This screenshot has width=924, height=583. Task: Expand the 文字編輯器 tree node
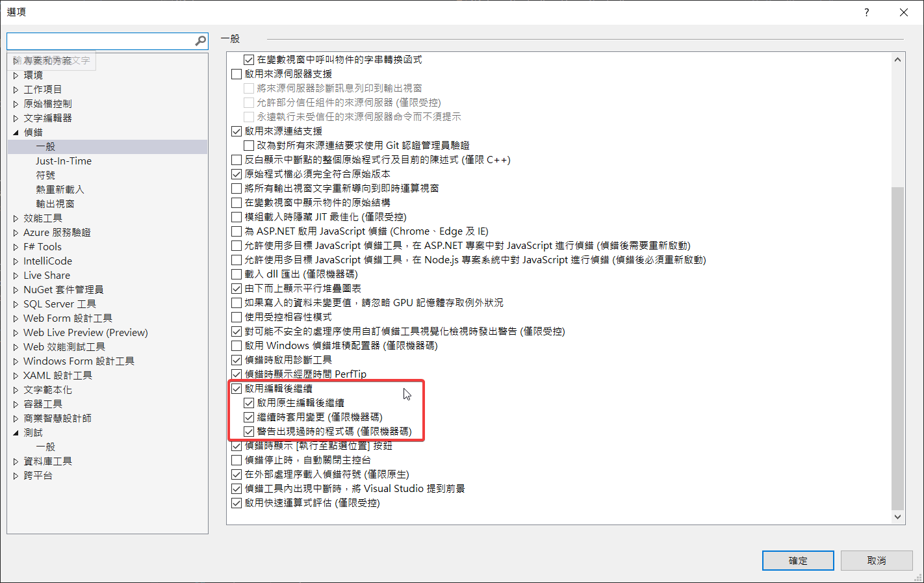tap(16, 118)
